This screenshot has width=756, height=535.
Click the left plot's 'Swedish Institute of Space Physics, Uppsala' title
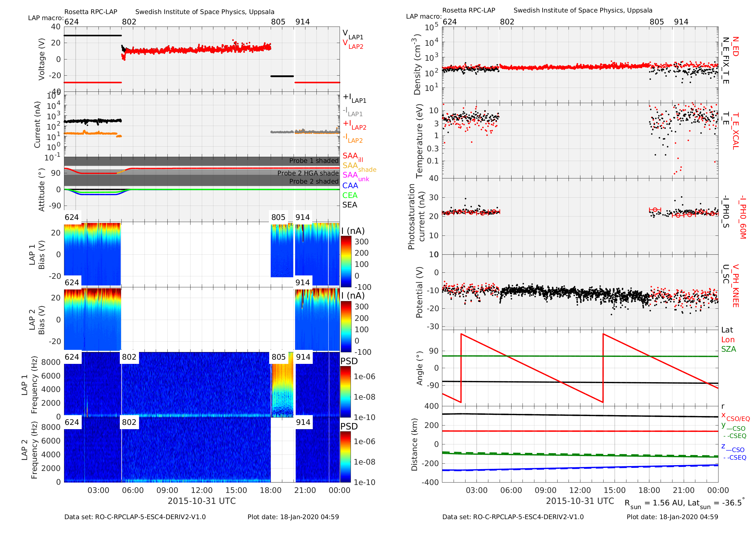pyautogui.click(x=205, y=12)
